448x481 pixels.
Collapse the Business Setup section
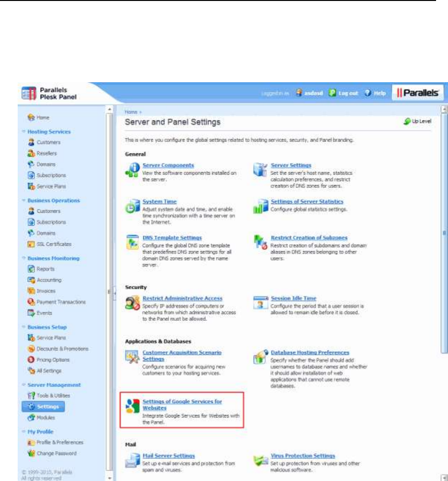[x=23, y=327]
